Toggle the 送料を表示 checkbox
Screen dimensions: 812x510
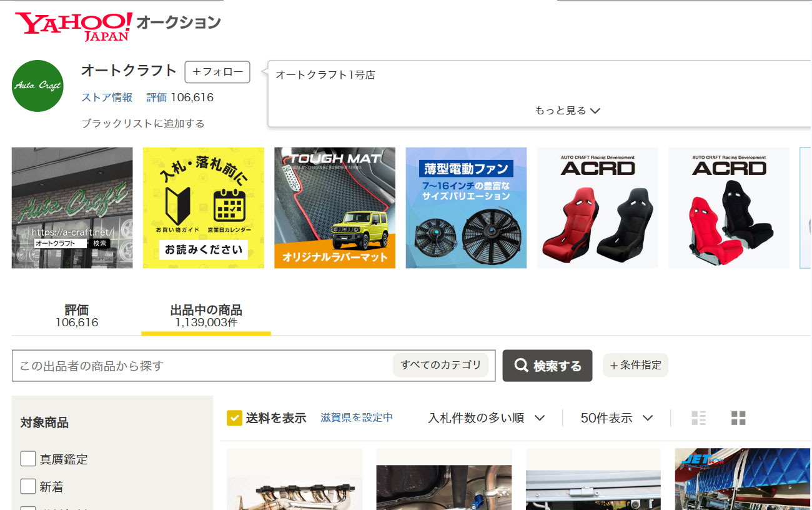(x=234, y=418)
